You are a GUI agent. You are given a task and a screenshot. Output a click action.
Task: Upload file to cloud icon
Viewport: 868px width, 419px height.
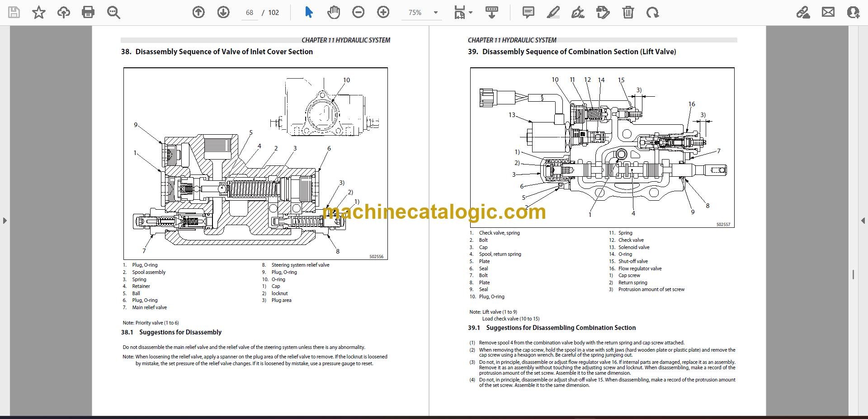(x=63, y=12)
